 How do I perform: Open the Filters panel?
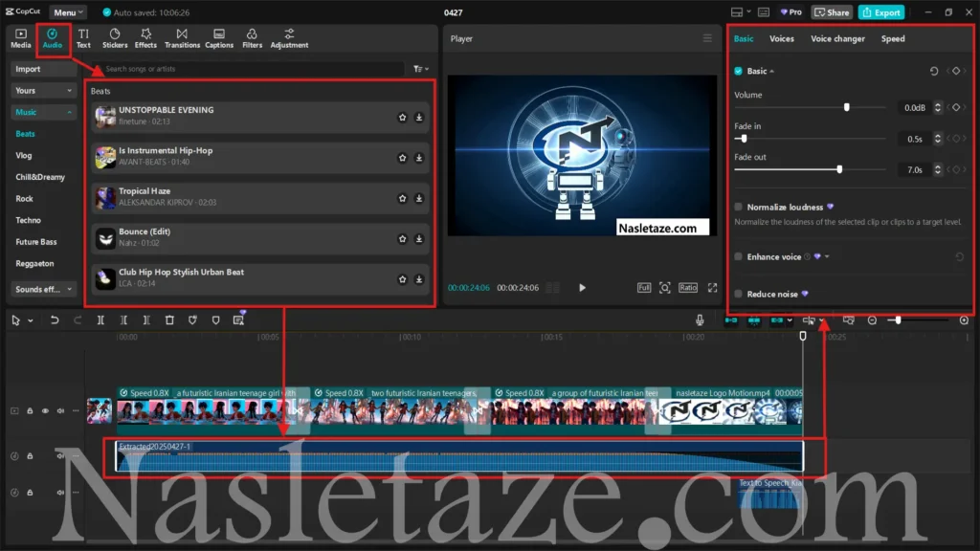pos(252,38)
